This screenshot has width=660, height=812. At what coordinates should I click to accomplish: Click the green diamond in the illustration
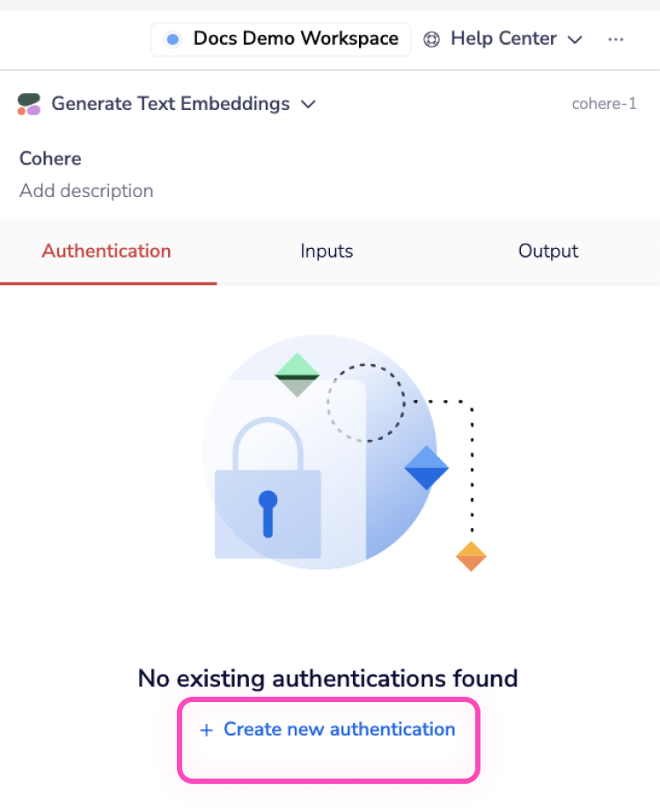(x=297, y=374)
